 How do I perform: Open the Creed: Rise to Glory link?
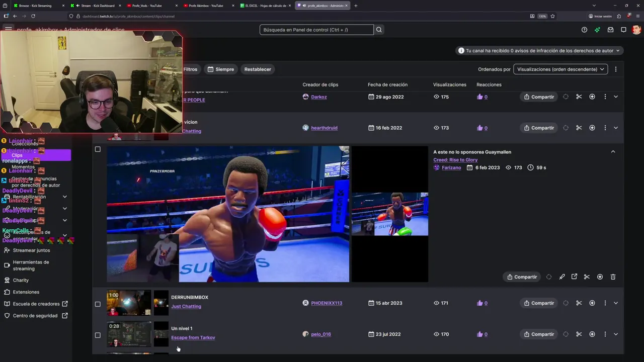(455, 160)
